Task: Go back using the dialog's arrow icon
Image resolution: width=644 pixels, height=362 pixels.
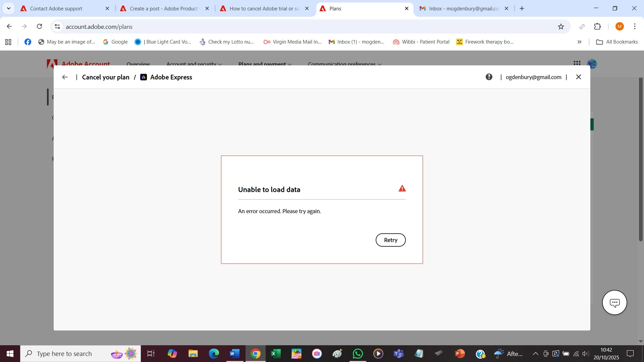Action: [x=65, y=77]
